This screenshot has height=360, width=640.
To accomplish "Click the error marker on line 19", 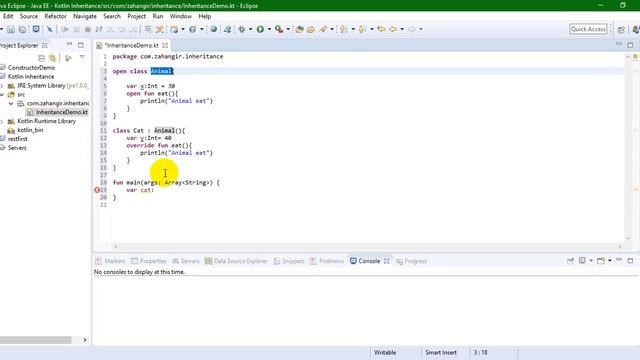I will coord(97,190).
